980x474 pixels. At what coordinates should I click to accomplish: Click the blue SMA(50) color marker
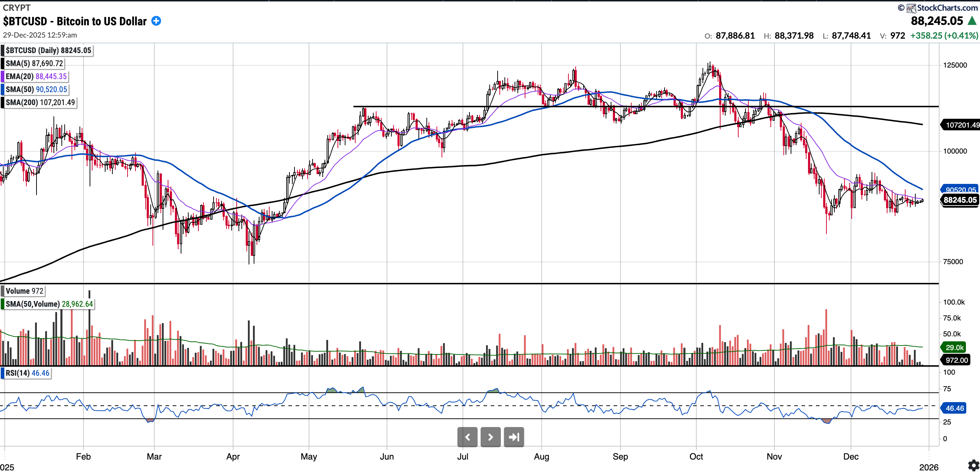[2, 89]
